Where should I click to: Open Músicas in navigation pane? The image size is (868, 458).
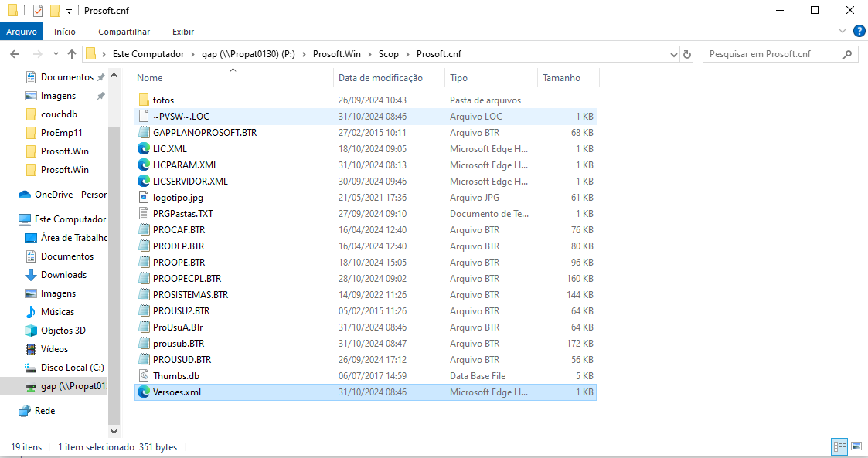pos(57,312)
